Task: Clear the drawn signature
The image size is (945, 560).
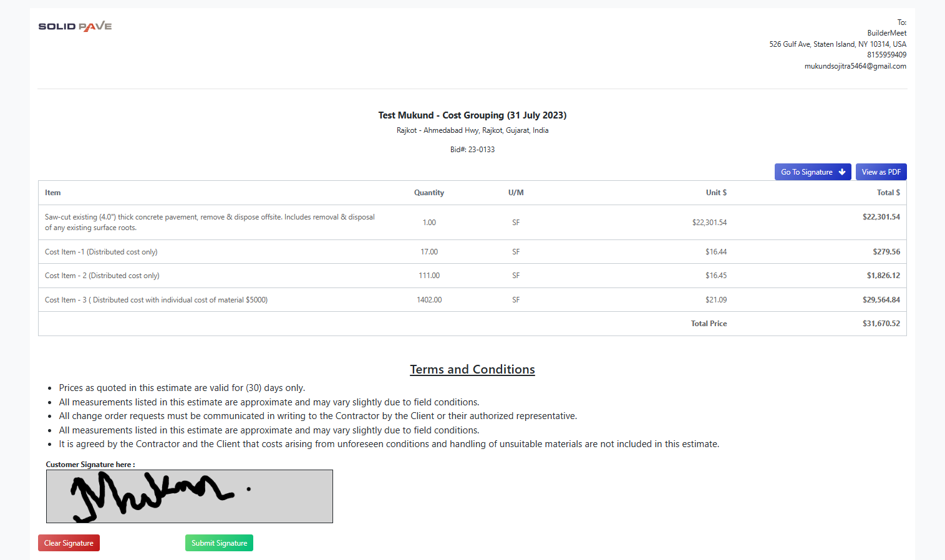Action: (69, 543)
